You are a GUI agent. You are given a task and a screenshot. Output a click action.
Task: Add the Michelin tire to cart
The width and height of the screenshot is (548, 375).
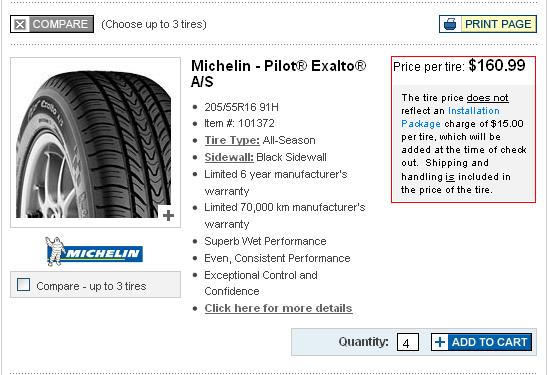[481, 342]
